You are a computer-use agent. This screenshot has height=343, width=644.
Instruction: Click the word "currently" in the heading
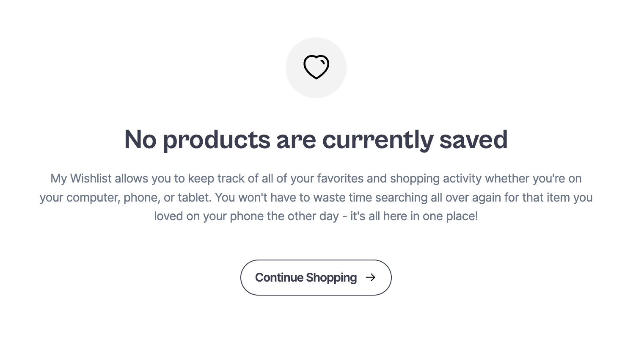click(x=377, y=140)
